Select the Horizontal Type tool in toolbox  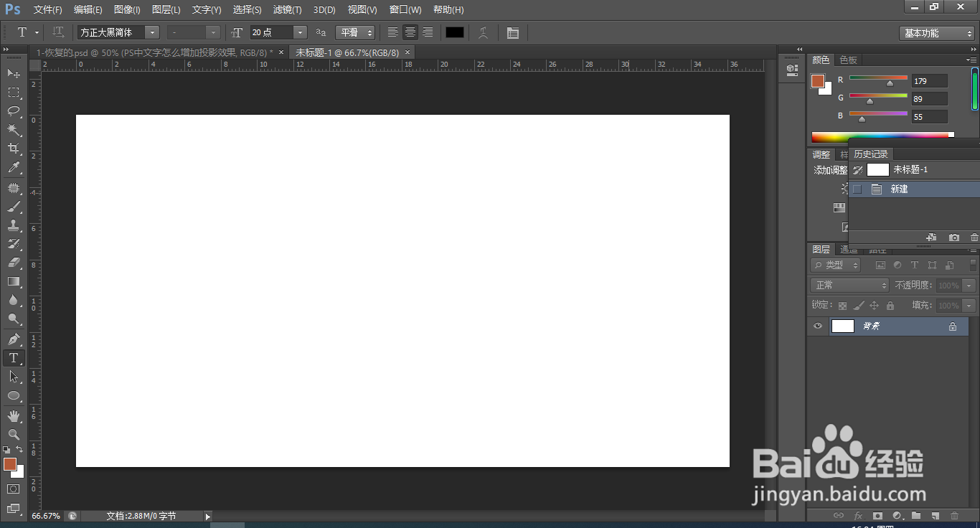click(14, 358)
